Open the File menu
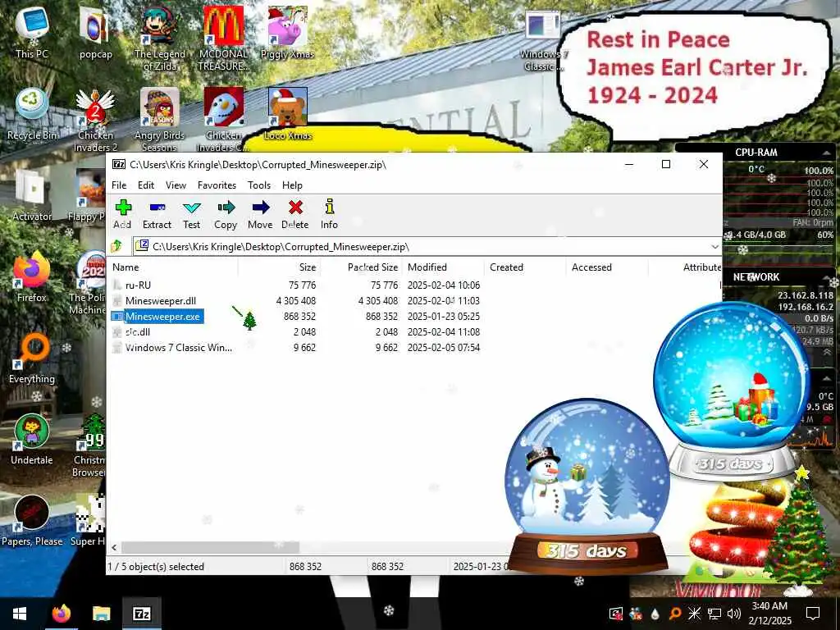The width and height of the screenshot is (840, 630). pyautogui.click(x=119, y=185)
